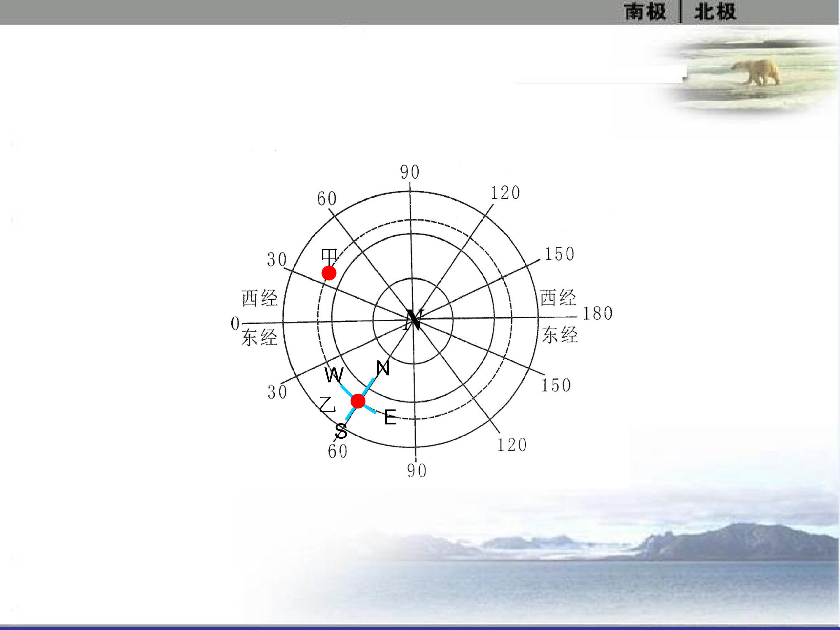
Task: Click the 180 longitude label
Action: (598, 313)
